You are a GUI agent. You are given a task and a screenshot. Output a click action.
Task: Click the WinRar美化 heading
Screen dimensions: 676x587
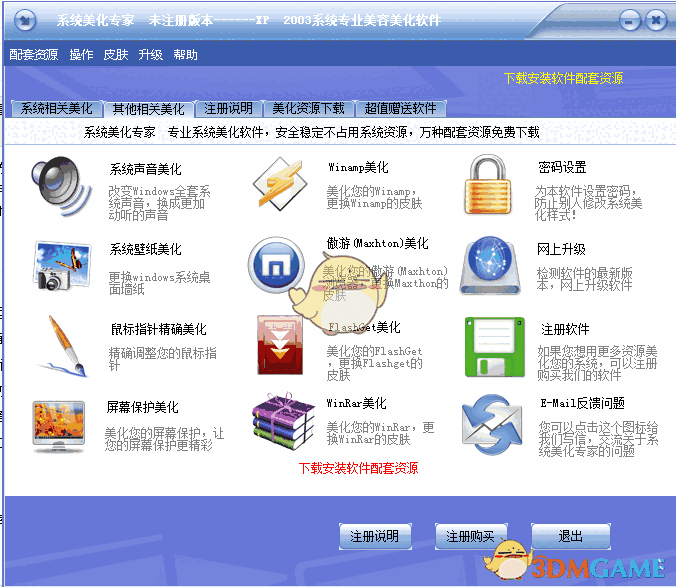(357, 403)
